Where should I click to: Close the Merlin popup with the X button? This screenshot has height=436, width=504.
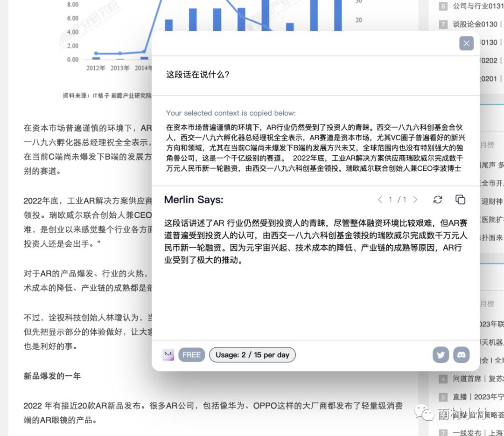coord(466,43)
